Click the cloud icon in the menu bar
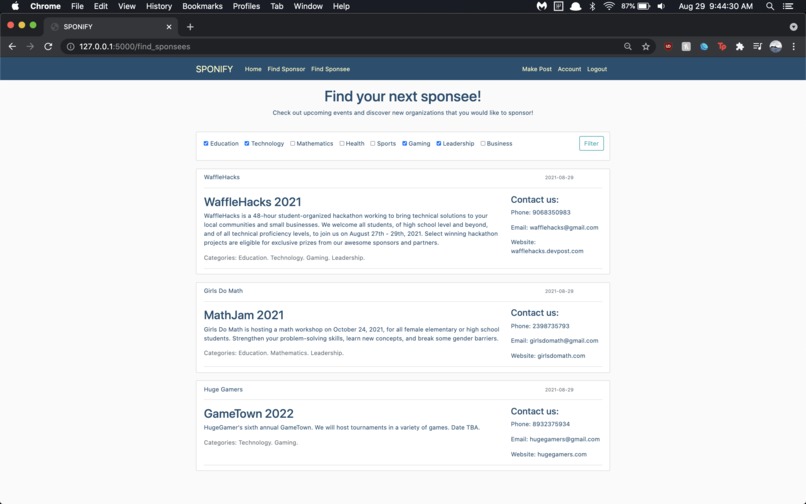This screenshot has height=504, width=806. [575, 6]
